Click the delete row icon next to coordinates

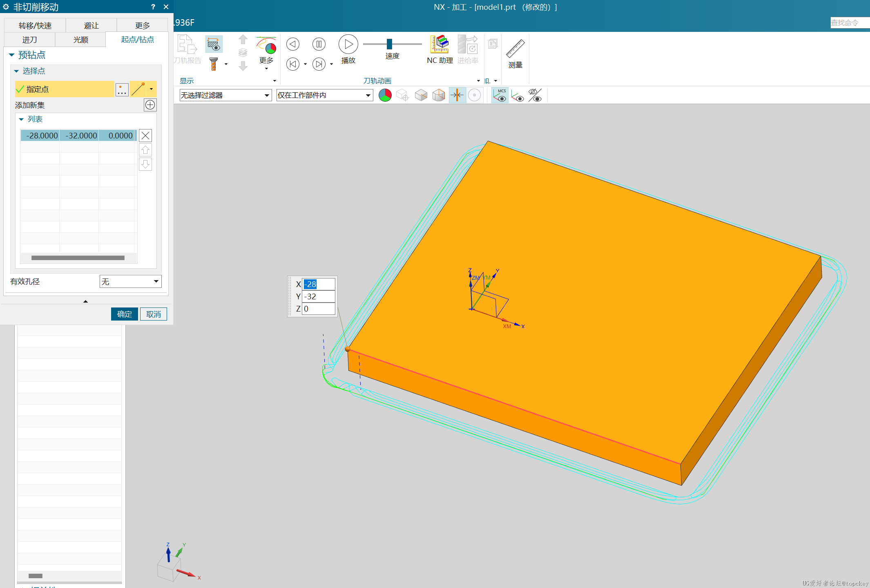click(x=146, y=136)
